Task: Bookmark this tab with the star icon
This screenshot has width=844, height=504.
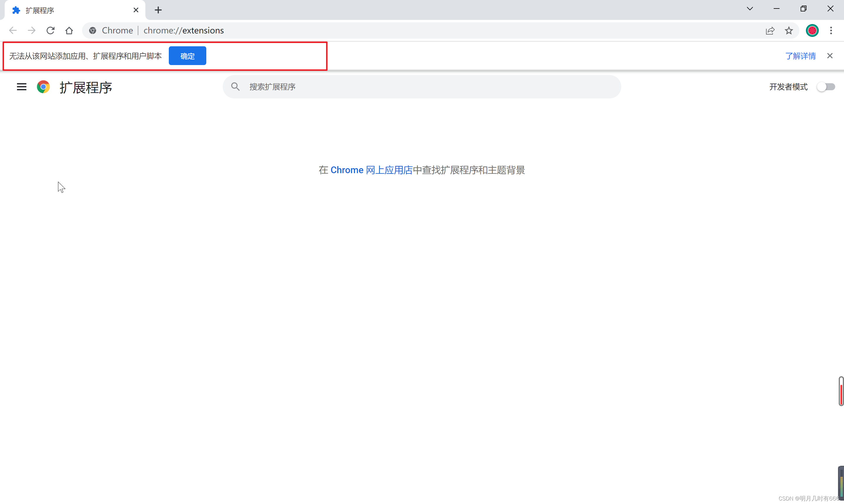Action: pyautogui.click(x=789, y=30)
